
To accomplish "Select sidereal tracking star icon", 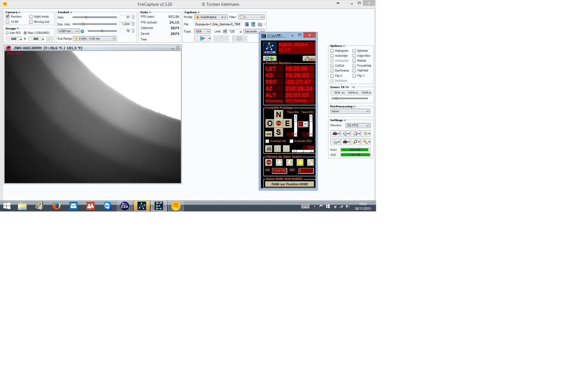I will pyautogui.click(x=279, y=162).
